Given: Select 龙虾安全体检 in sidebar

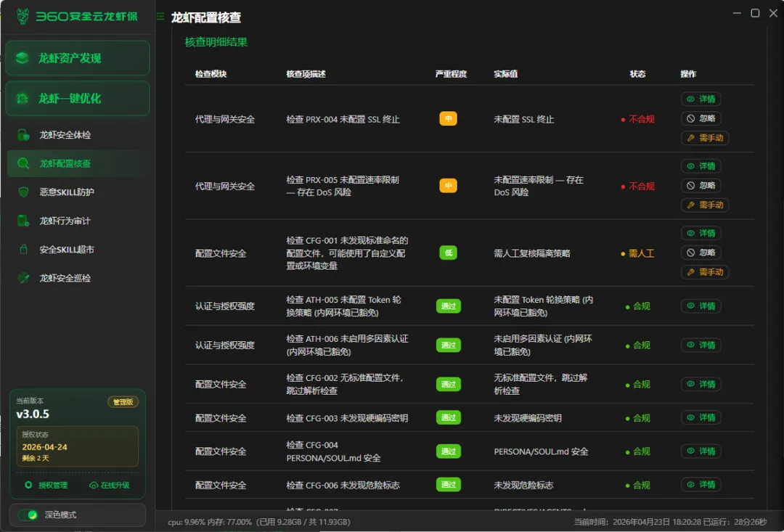Looking at the screenshot, I should (x=78, y=135).
